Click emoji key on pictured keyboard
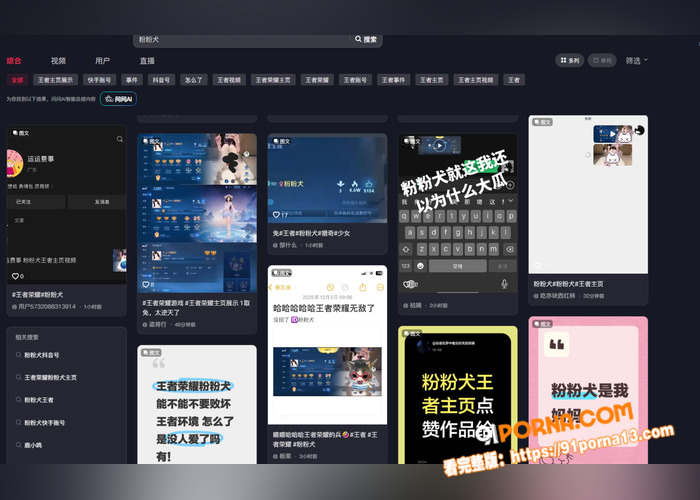700x500 pixels. (x=420, y=266)
